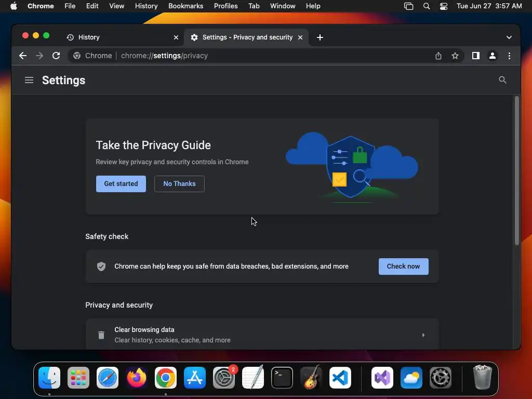This screenshot has height=399, width=532.
Task: Open TextEdit from the Dock
Action: (253, 378)
